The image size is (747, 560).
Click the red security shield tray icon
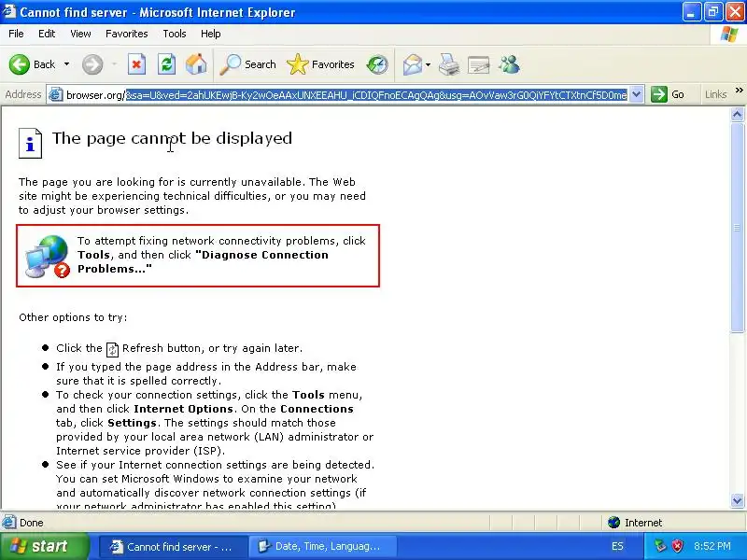[677, 546]
